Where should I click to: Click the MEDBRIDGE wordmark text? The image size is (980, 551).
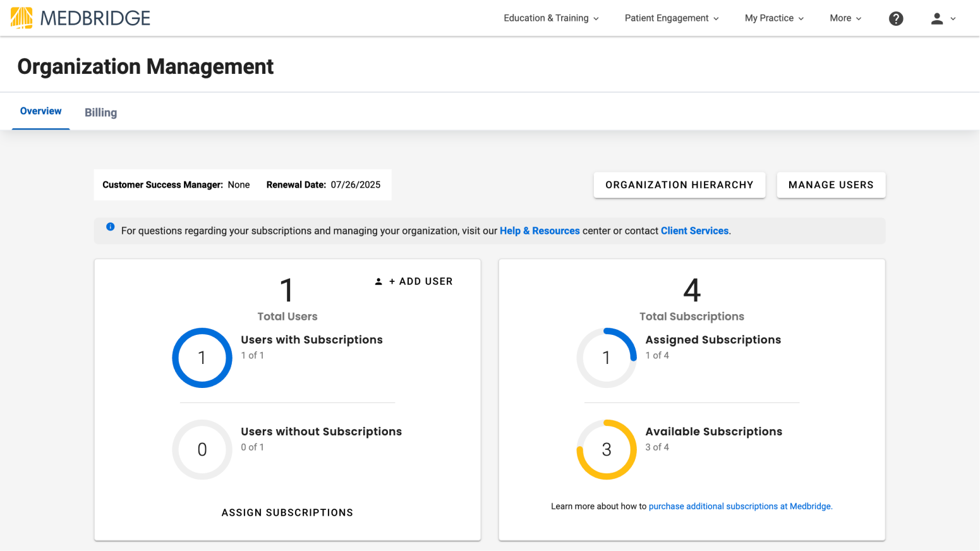click(x=95, y=18)
